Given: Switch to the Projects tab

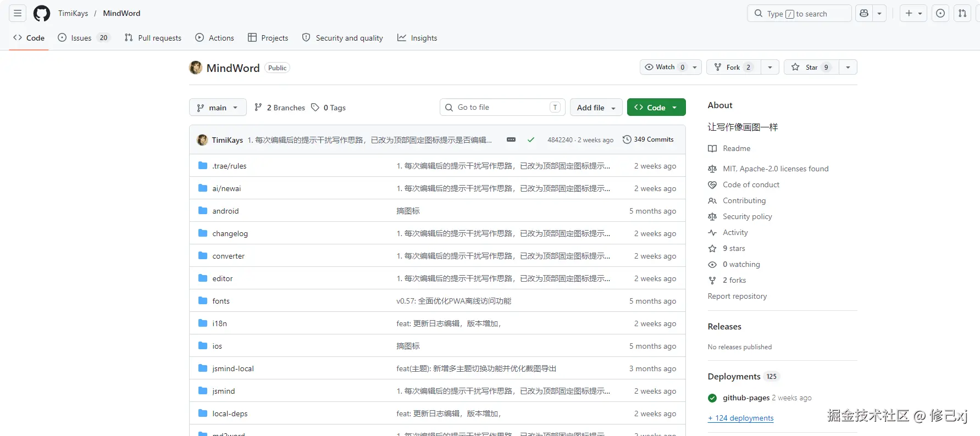Looking at the screenshot, I should 268,38.
